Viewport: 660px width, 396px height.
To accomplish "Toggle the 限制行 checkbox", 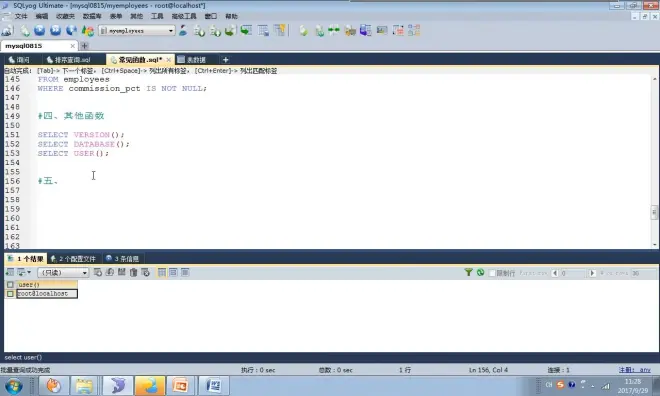I will [x=492, y=273].
